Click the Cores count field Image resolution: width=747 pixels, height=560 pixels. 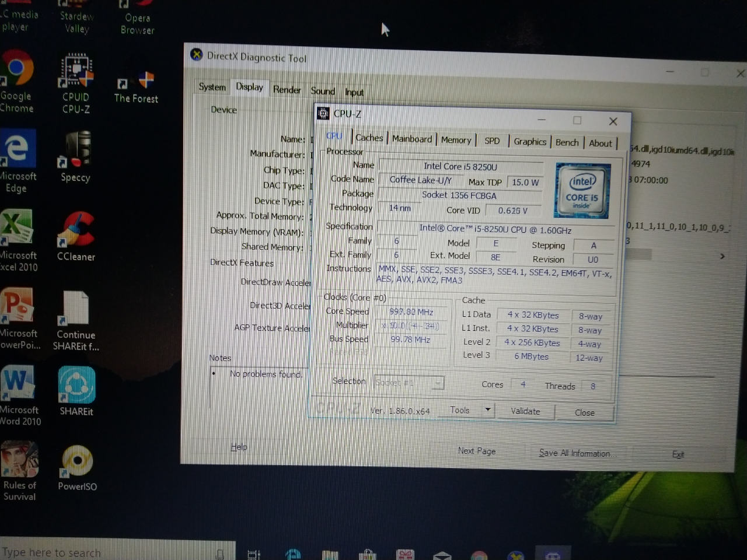(x=523, y=384)
